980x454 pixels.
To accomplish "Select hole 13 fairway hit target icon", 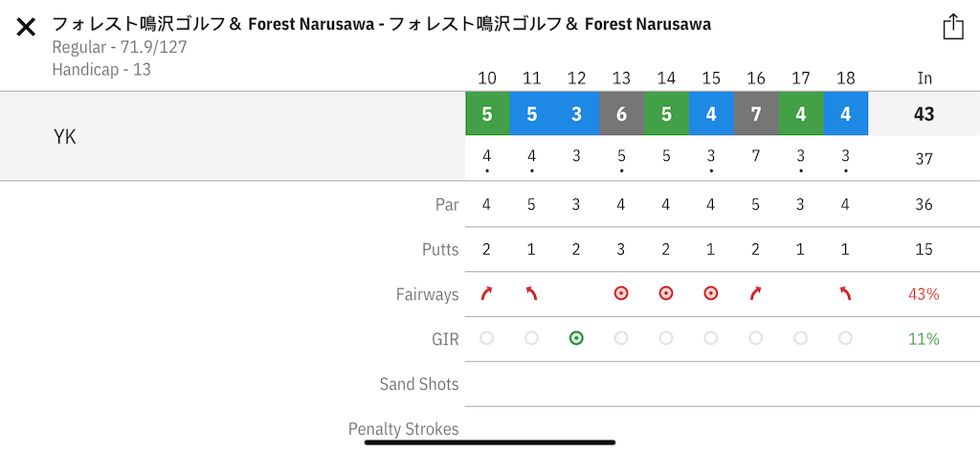I will pyautogui.click(x=620, y=293).
